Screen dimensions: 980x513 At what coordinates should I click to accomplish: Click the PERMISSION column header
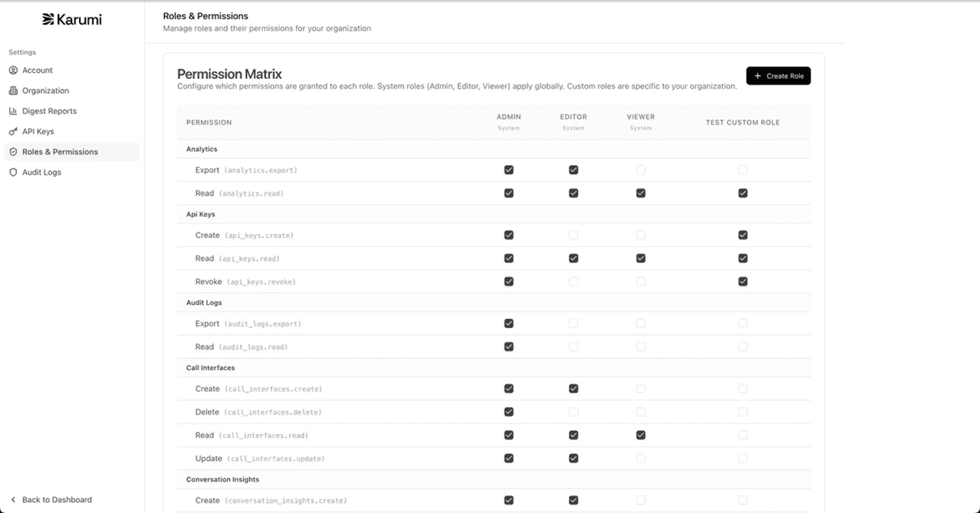pyautogui.click(x=209, y=122)
